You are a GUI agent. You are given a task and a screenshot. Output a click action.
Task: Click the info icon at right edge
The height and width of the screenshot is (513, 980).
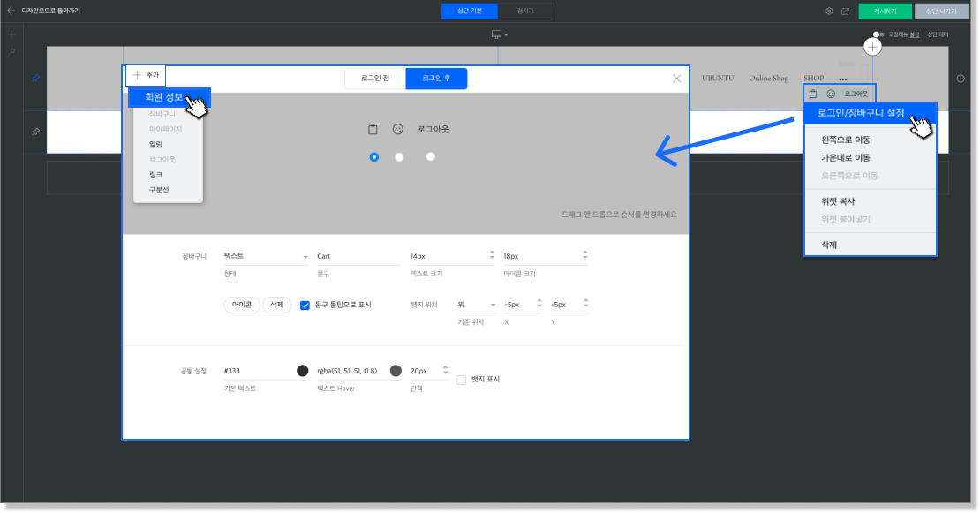[x=961, y=79]
